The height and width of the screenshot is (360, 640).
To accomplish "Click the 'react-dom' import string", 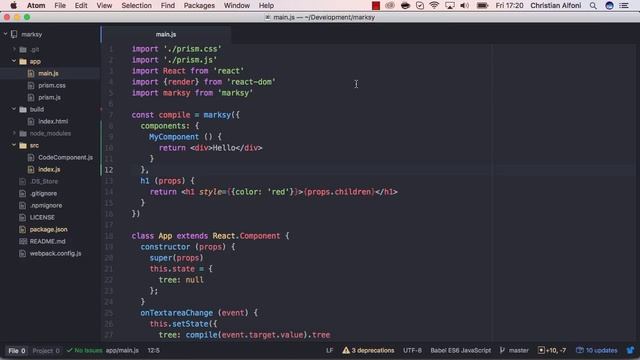I will click(x=251, y=82).
